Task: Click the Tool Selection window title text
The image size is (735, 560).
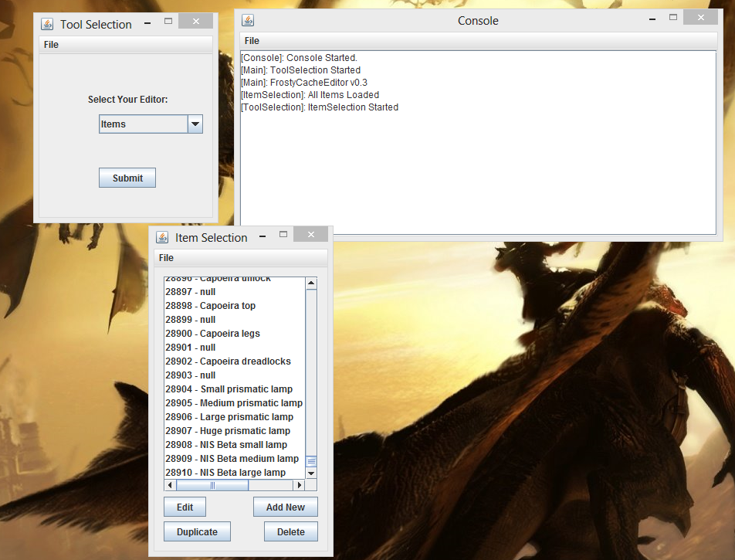Action: [x=96, y=25]
